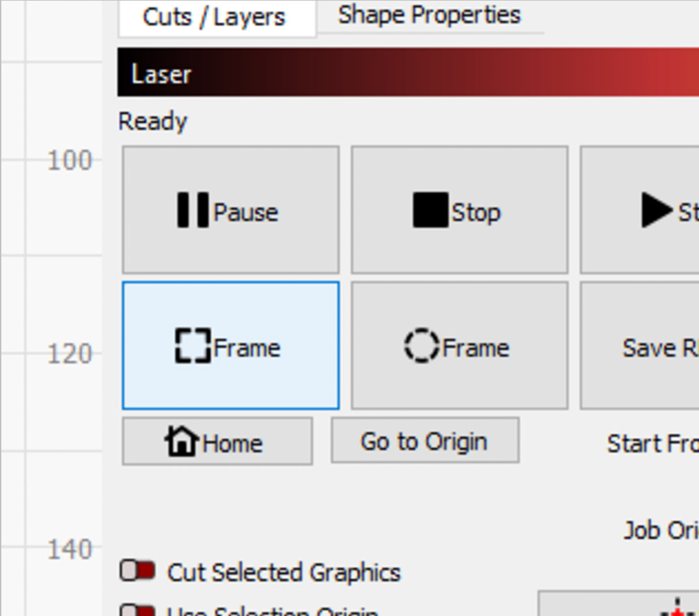Toggle Cut Selected Graphics switch
This screenshot has height=616, width=699.
pos(137,570)
